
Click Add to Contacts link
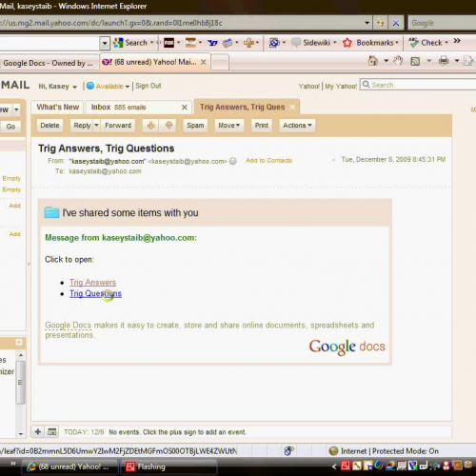(268, 161)
